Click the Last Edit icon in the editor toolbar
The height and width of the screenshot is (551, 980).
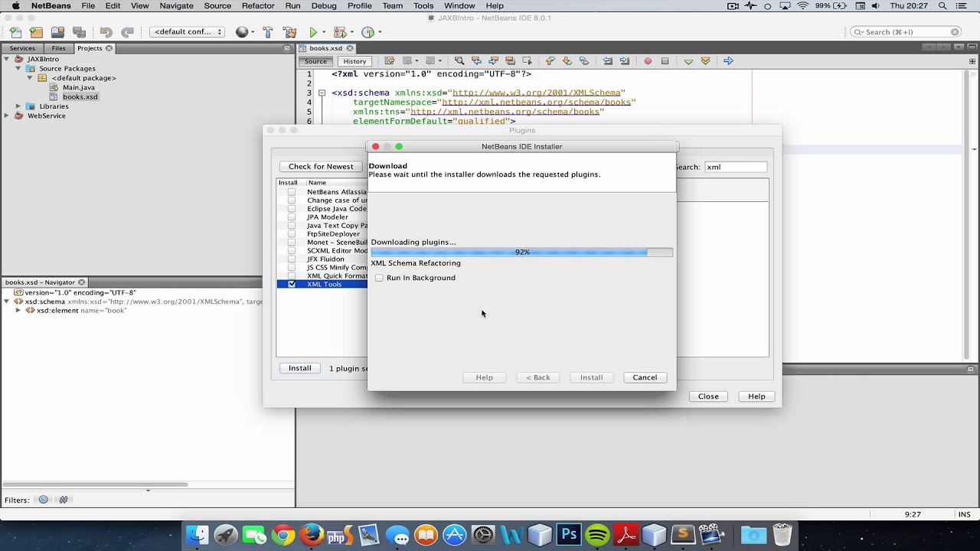pyautogui.click(x=390, y=61)
